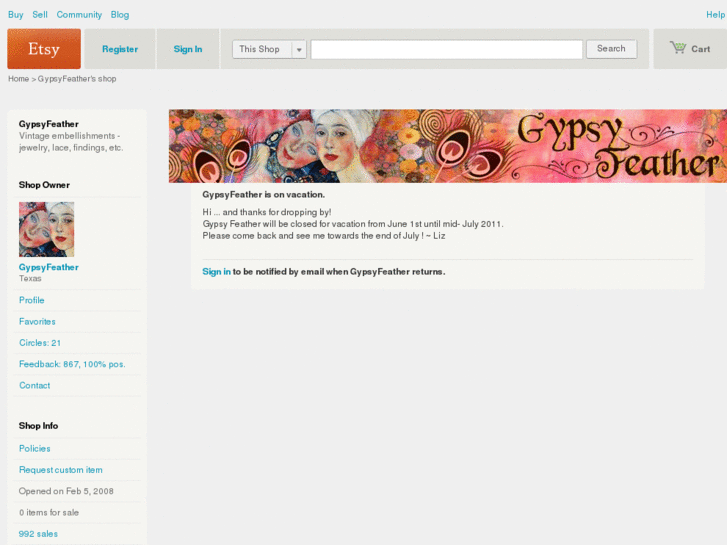Open the Sign In header button
The image size is (727, 545).
tap(188, 49)
